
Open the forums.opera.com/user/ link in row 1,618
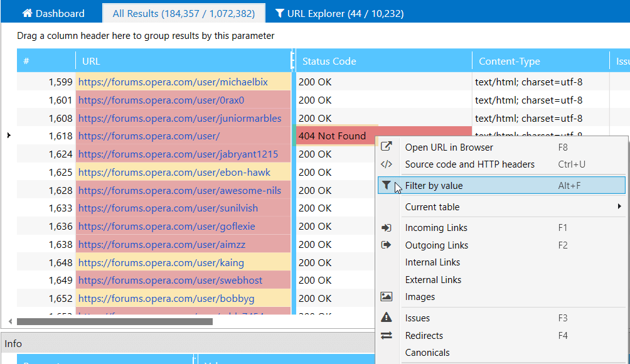coord(149,136)
